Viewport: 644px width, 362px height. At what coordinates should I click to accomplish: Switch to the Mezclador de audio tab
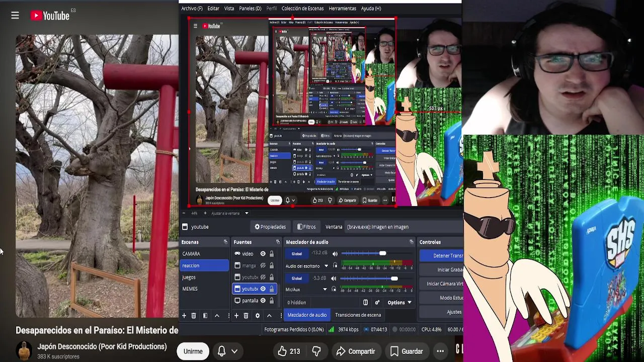[x=307, y=315]
